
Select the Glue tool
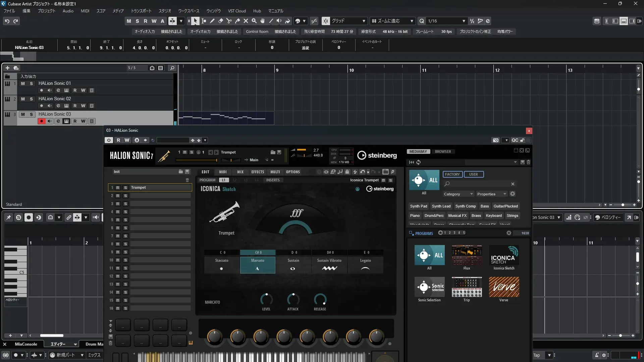pos(237,21)
